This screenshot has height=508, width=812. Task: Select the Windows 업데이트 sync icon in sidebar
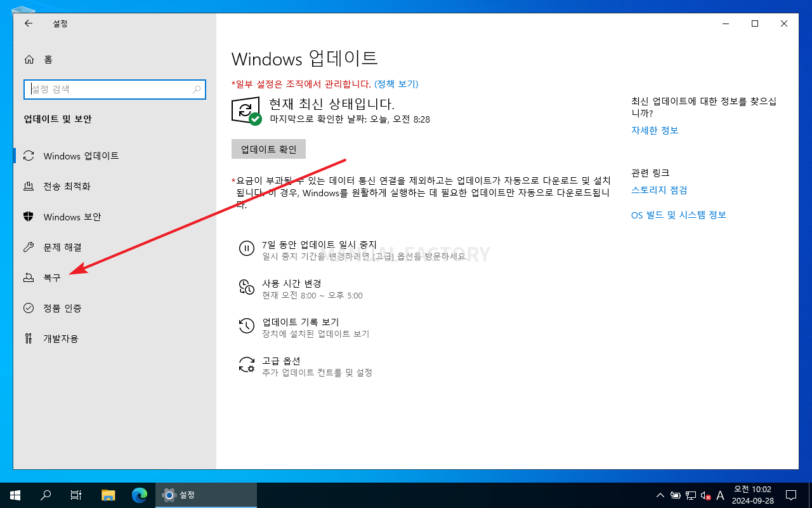point(29,156)
